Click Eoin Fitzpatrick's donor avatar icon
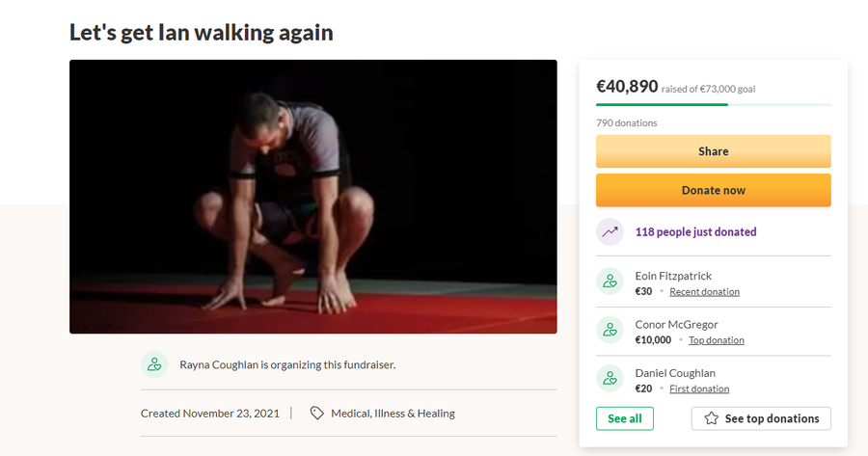 610,282
